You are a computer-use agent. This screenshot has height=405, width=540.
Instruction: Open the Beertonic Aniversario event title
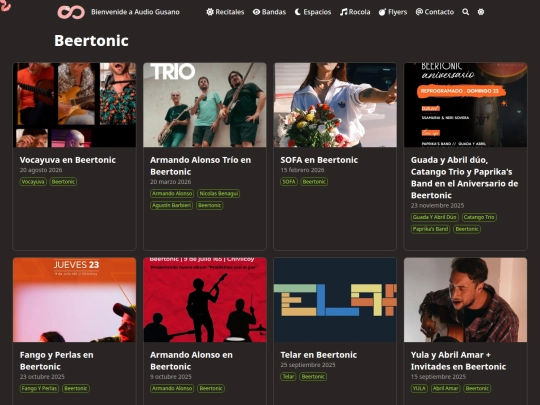464,177
